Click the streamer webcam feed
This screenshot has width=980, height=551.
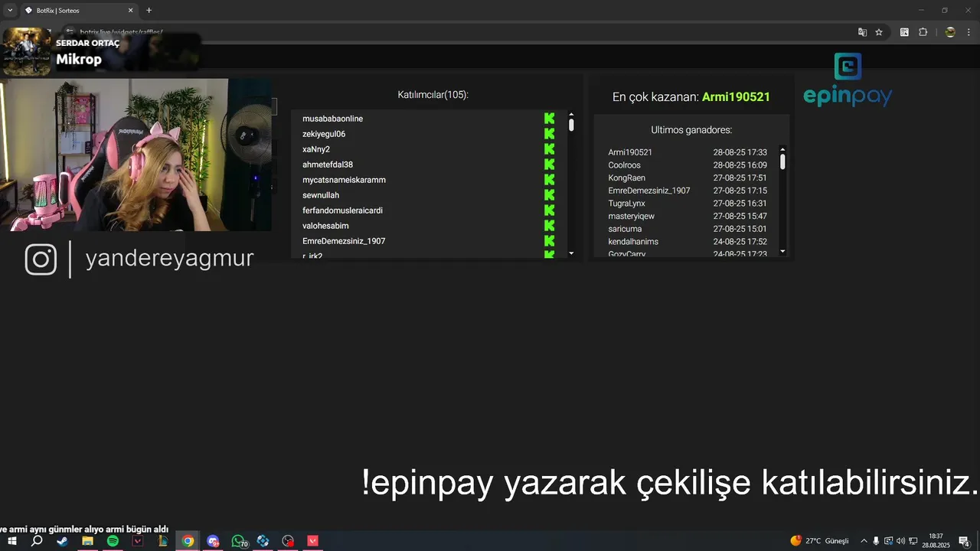136,154
